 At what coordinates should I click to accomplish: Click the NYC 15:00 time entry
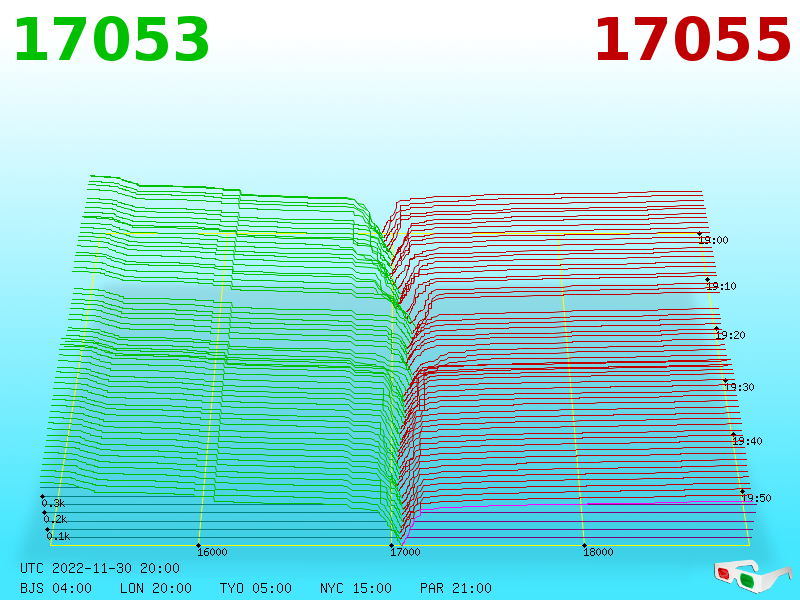356,588
